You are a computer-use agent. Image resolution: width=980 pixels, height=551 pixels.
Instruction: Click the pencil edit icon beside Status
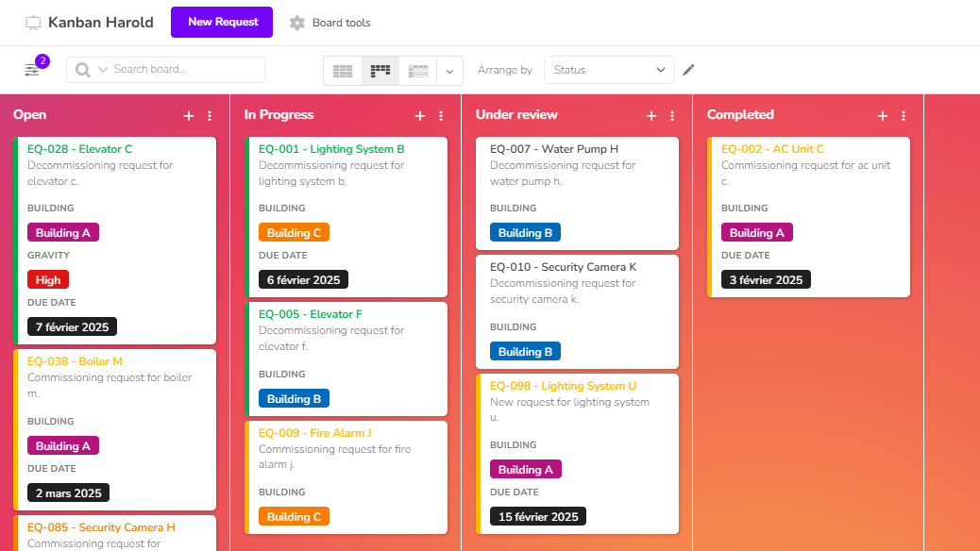(x=688, y=70)
